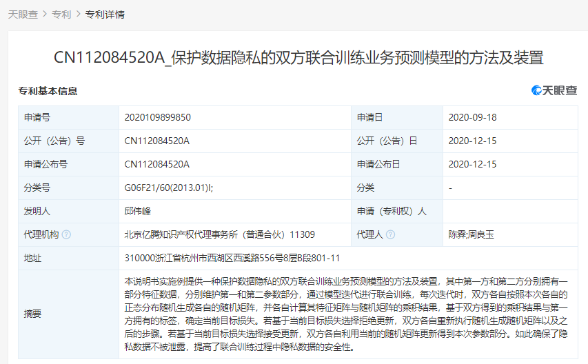Click the 专利基本信息 section header
The width and height of the screenshot is (588, 364).
pyautogui.click(x=48, y=91)
